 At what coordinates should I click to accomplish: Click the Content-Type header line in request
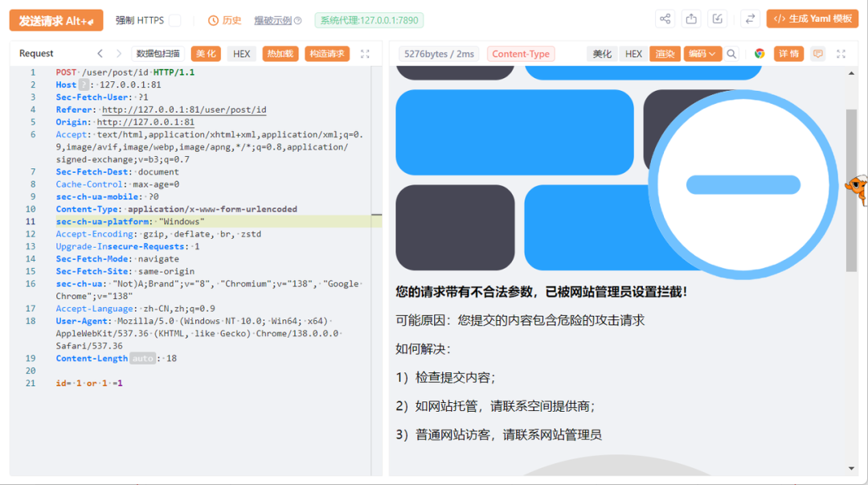[177, 209]
